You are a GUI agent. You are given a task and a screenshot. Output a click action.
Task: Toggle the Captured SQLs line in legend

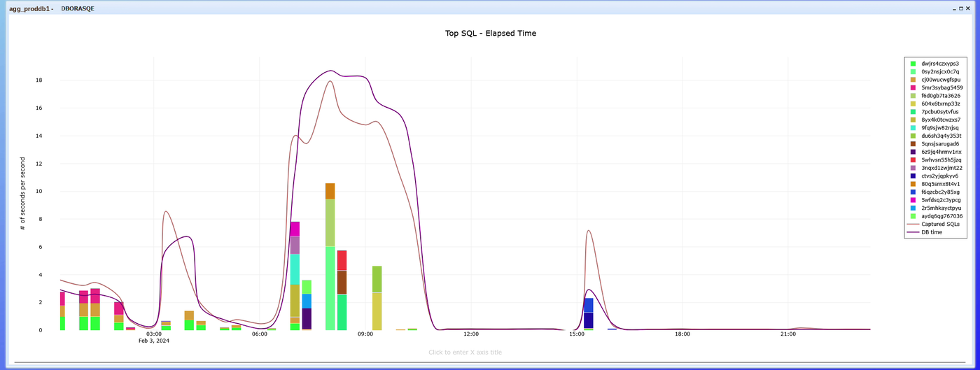pyautogui.click(x=934, y=224)
